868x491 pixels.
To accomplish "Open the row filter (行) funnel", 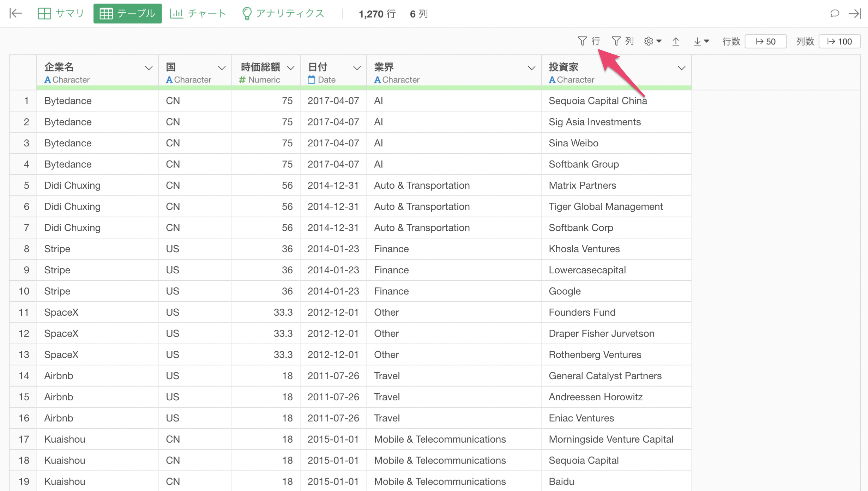I will click(589, 41).
